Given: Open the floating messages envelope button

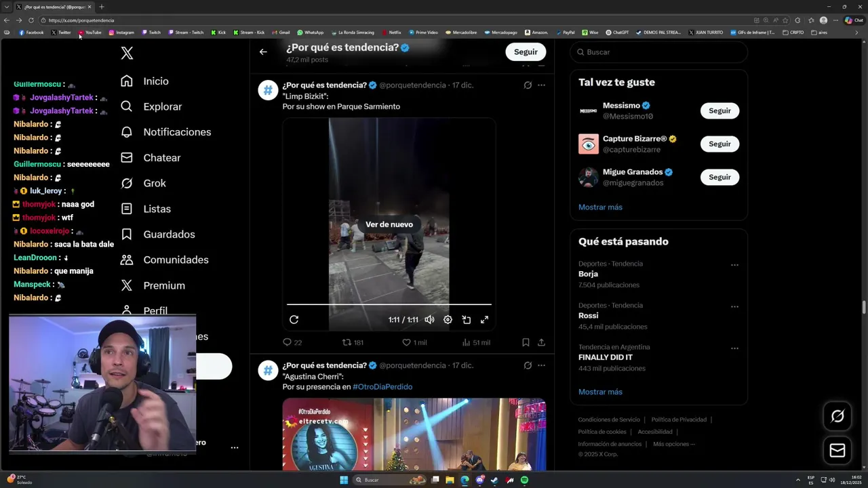Looking at the screenshot, I should coord(837,451).
